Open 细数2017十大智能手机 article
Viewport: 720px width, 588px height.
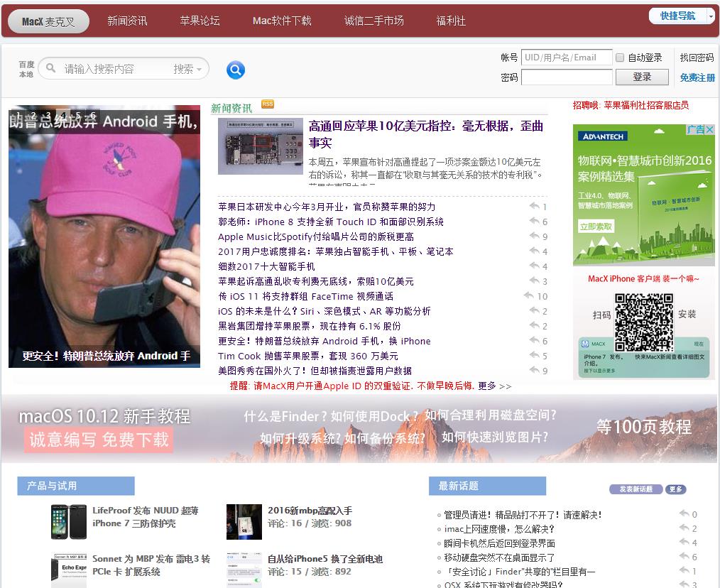click(266, 266)
